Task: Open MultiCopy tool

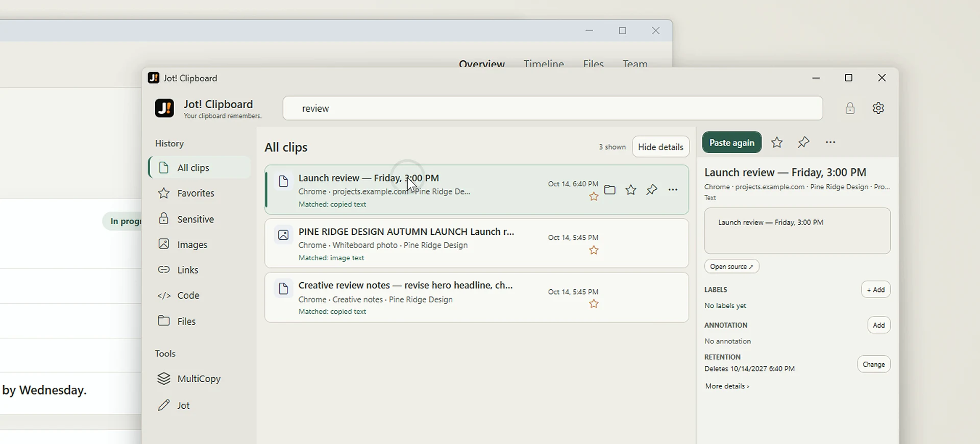Action: tap(200, 379)
